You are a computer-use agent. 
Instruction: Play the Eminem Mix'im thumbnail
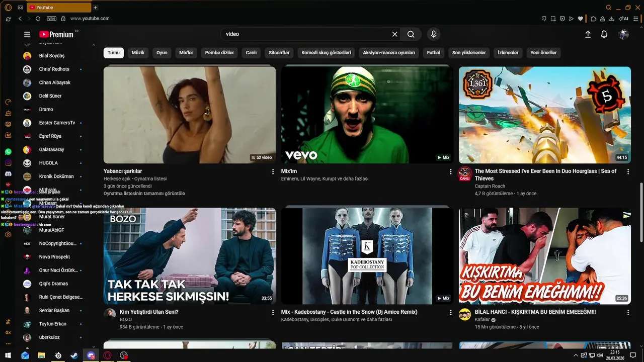(x=367, y=115)
